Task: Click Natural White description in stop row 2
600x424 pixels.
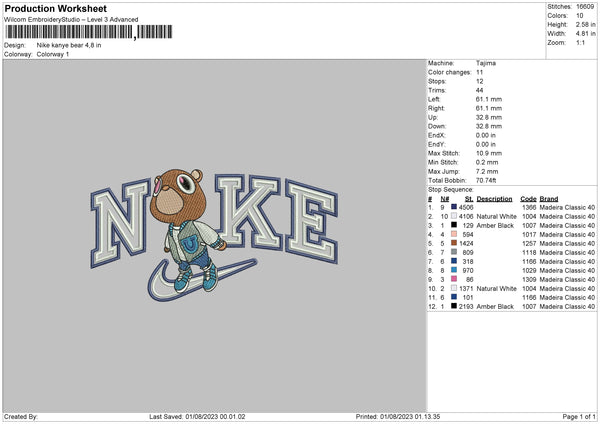Action: (496, 217)
